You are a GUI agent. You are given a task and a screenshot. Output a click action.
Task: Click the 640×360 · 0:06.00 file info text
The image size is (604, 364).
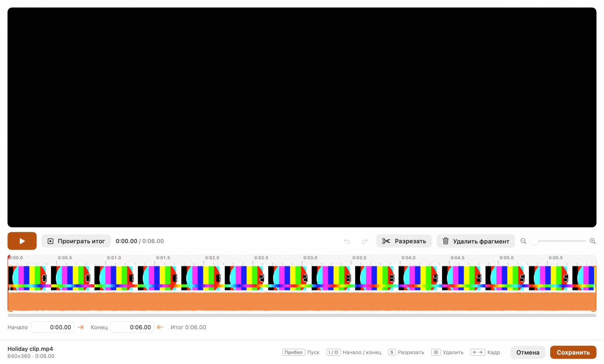click(x=31, y=356)
